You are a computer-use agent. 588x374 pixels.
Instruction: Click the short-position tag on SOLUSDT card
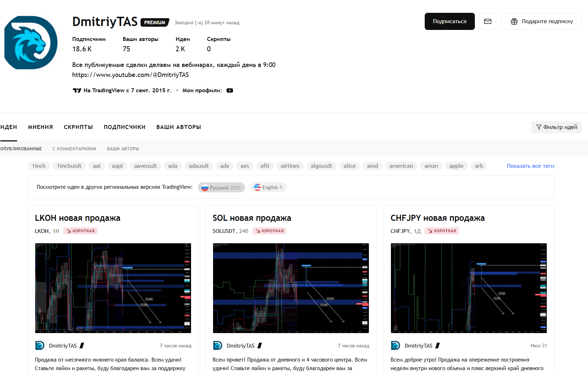269,231
